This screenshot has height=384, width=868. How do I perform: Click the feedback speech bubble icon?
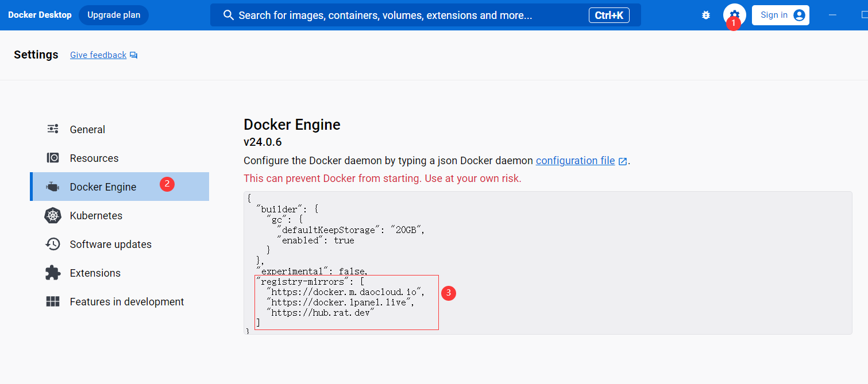[134, 55]
